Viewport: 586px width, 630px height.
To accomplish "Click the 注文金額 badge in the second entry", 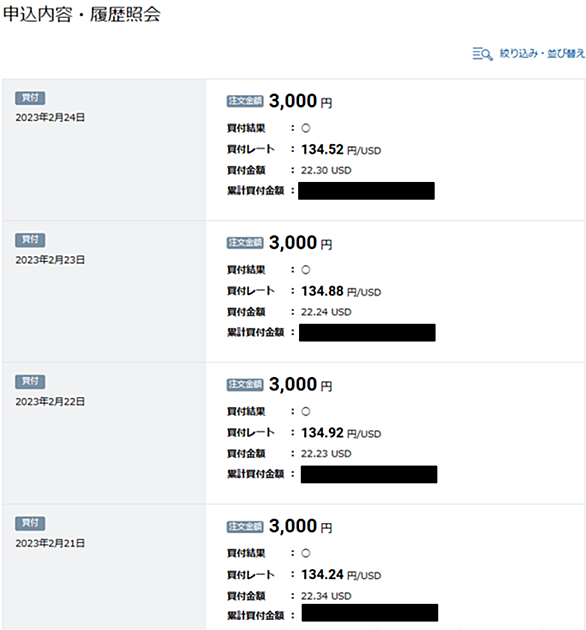I will pos(245,243).
